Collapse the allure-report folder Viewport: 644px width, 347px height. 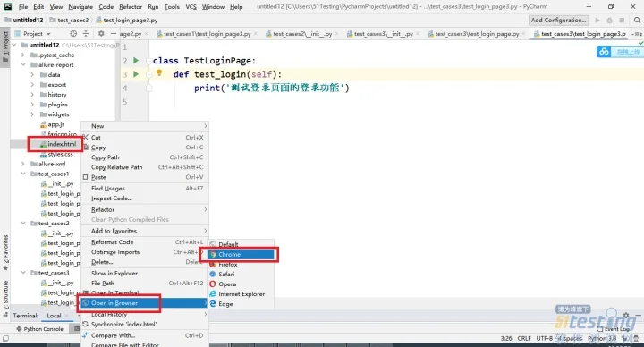pos(23,65)
